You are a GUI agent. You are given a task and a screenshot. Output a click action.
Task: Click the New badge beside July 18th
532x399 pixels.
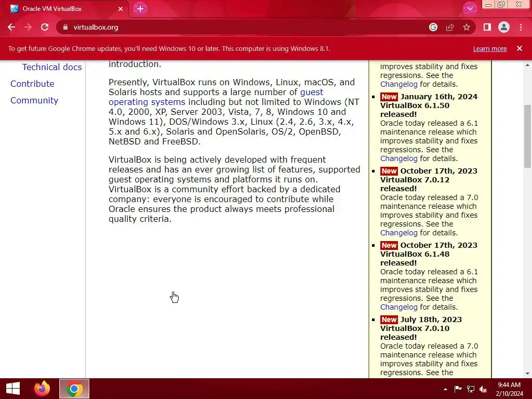tap(389, 320)
